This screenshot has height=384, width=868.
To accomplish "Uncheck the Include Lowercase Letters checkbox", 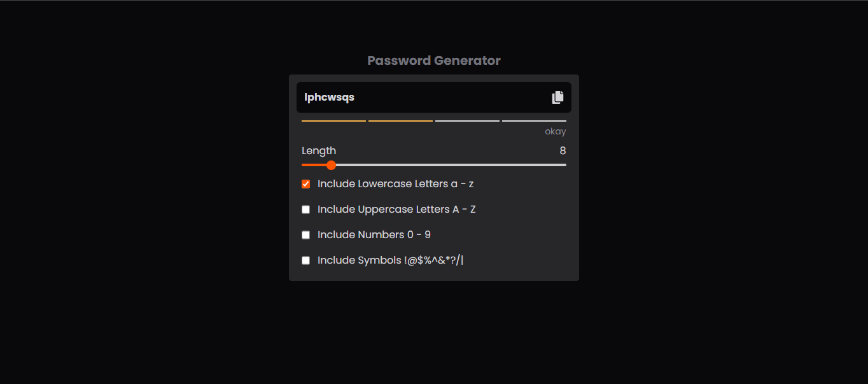I will point(306,184).
